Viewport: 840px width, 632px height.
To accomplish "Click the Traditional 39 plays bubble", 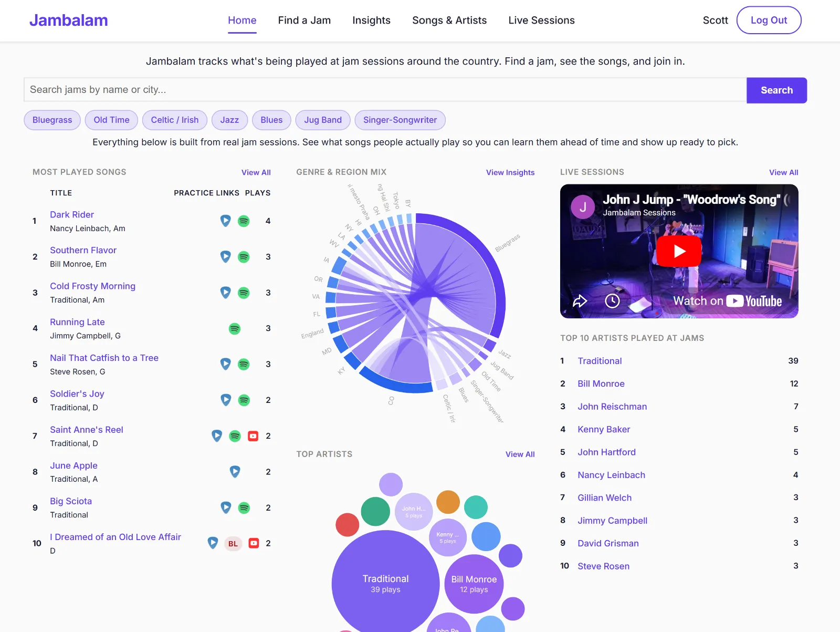I will coord(385,583).
